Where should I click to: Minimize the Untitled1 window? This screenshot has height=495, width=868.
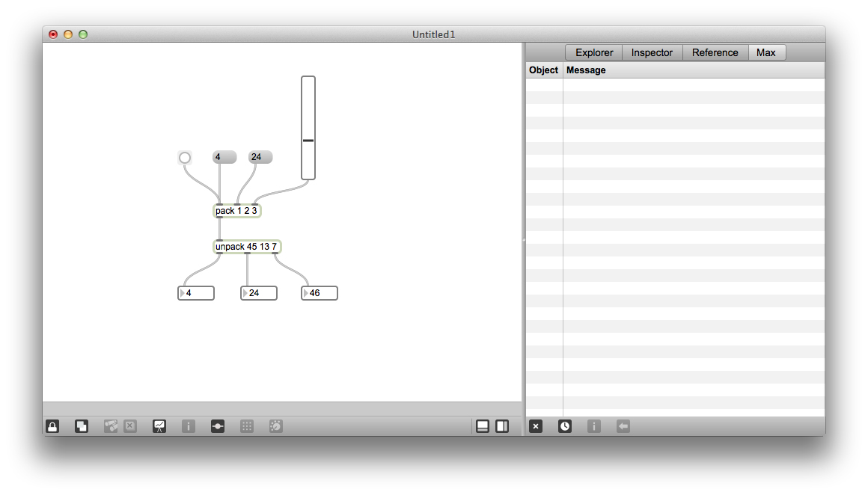[68, 34]
